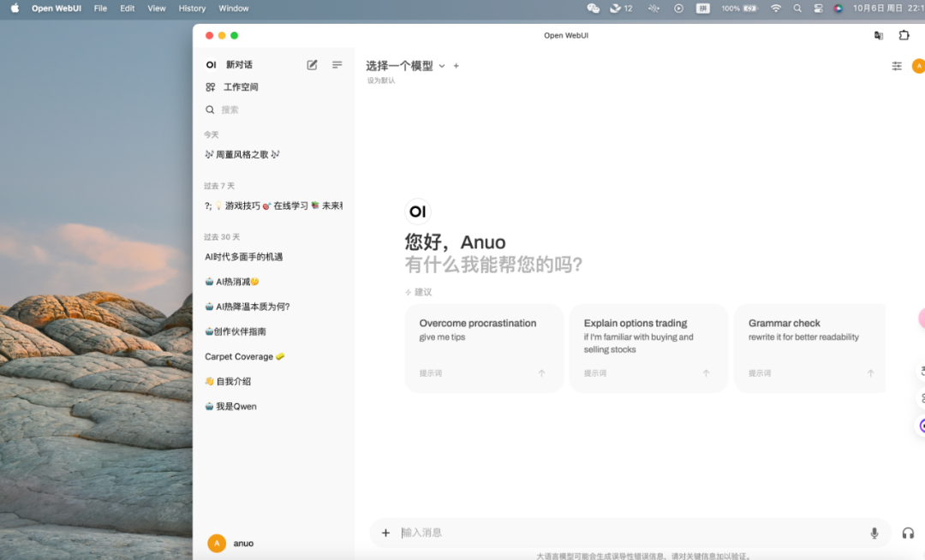Open the Apple menu
925x560 pixels.
point(15,9)
